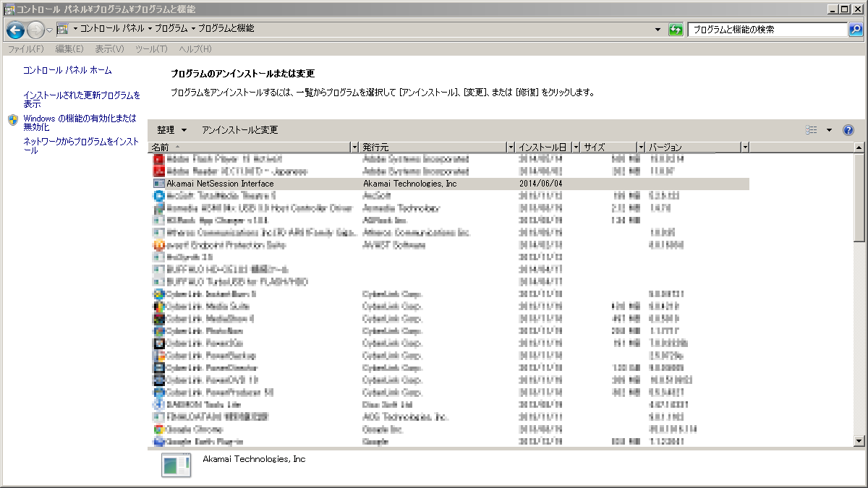Open the 編集(E) menu
This screenshot has width=868, height=488.
(69, 49)
